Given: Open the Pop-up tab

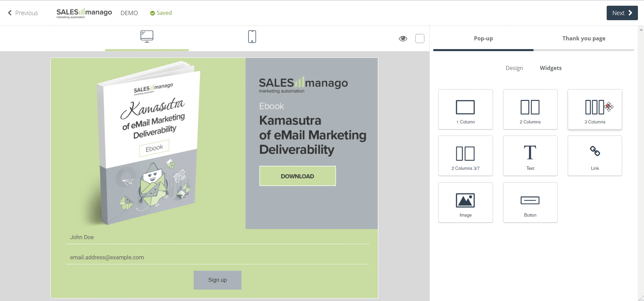Looking at the screenshot, I should 483,38.
